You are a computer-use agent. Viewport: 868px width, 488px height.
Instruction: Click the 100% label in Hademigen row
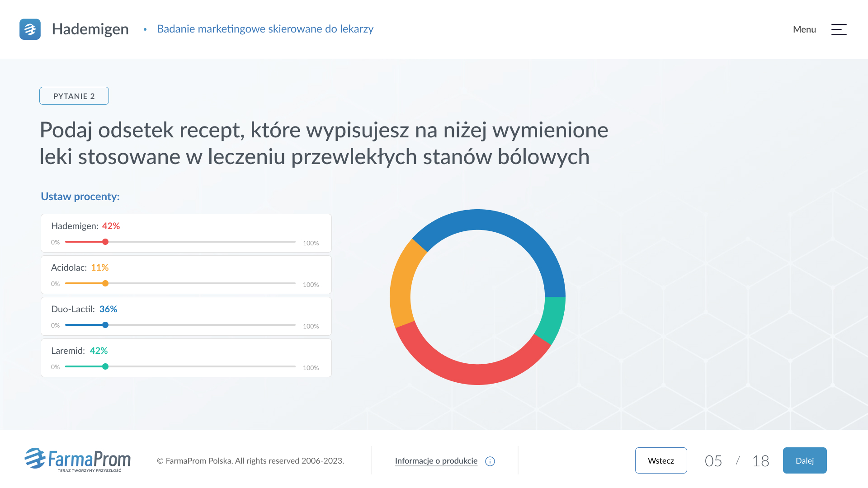click(311, 243)
